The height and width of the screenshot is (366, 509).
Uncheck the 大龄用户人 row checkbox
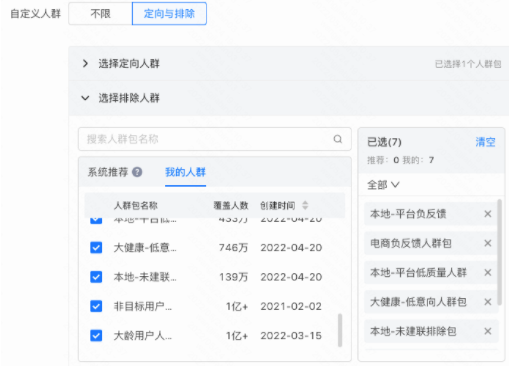[96, 336]
